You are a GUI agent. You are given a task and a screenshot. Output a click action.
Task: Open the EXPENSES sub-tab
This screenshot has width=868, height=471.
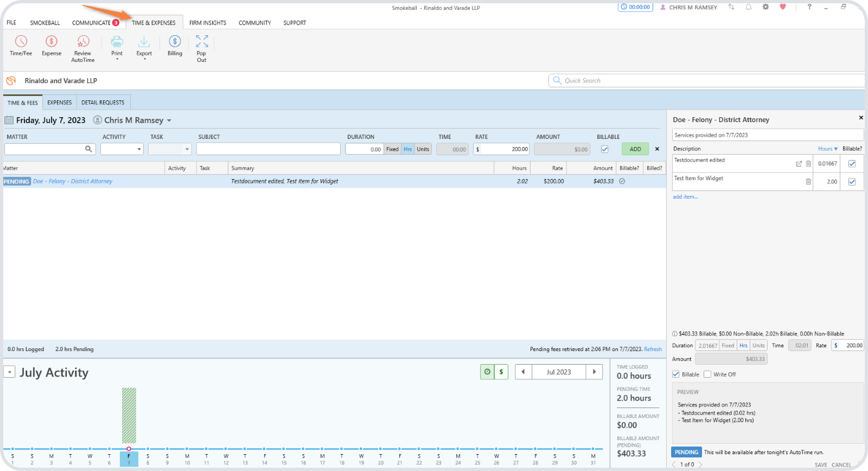click(59, 103)
